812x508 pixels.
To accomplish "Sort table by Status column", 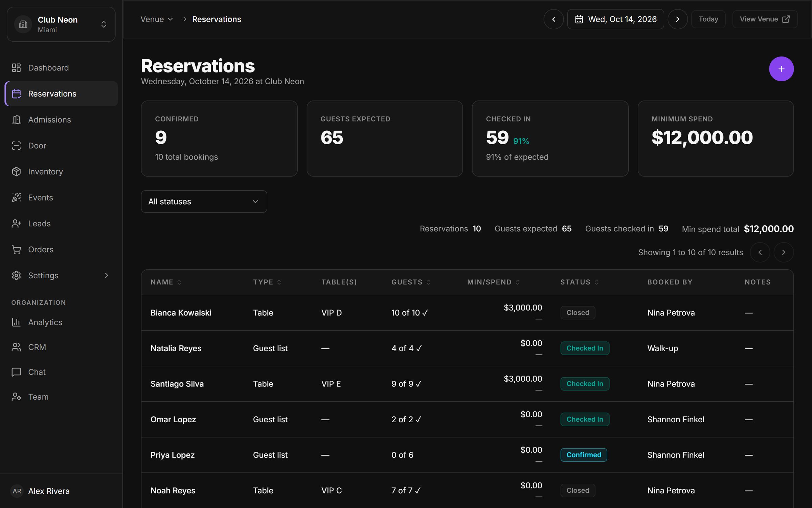I will coord(580,282).
